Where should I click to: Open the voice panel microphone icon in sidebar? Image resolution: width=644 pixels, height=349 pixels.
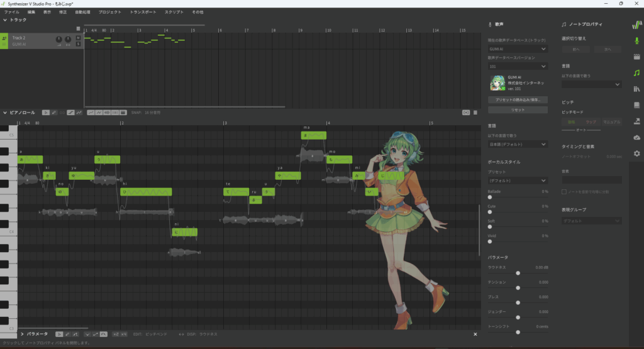coord(636,41)
